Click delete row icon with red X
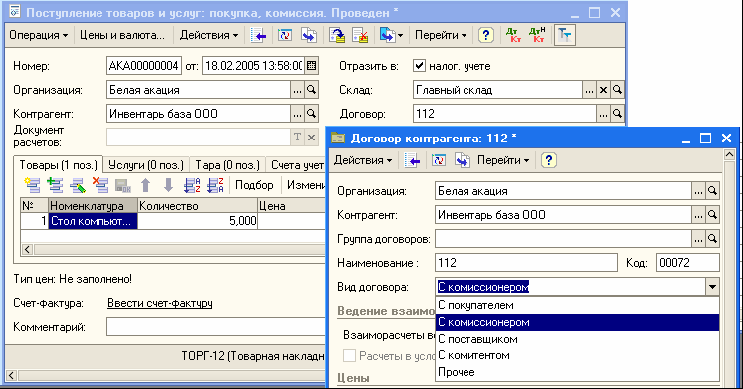This screenshot has height=389, width=743. pos(100,185)
